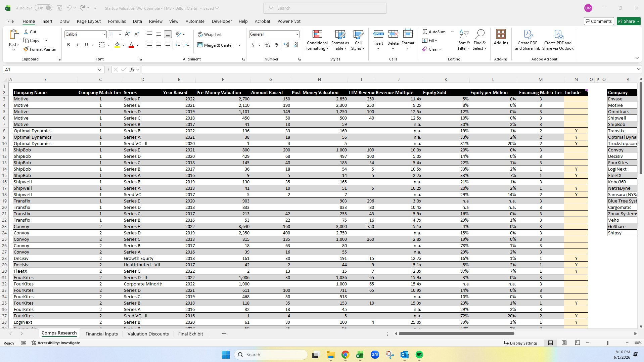Open the Formulas ribbon tab

pos(117,21)
